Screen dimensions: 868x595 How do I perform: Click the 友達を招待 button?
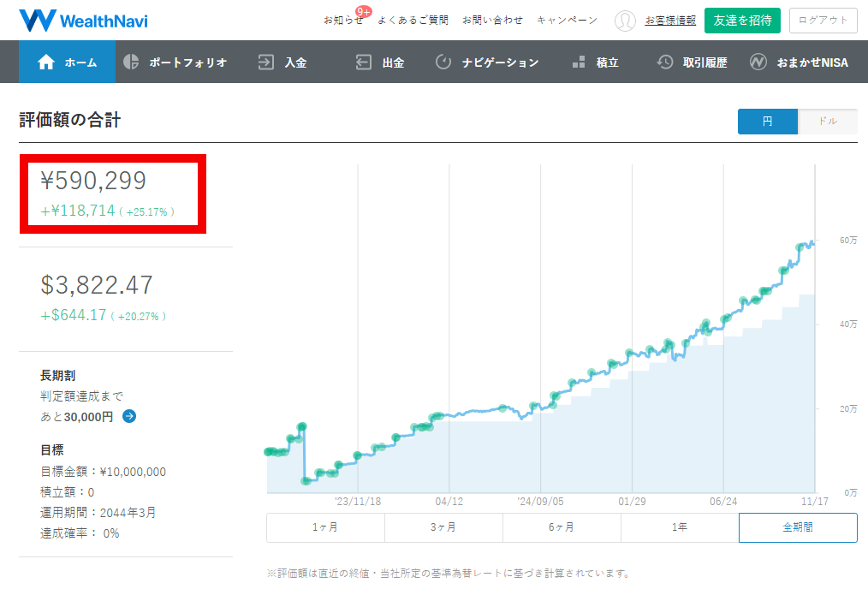coord(742,21)
